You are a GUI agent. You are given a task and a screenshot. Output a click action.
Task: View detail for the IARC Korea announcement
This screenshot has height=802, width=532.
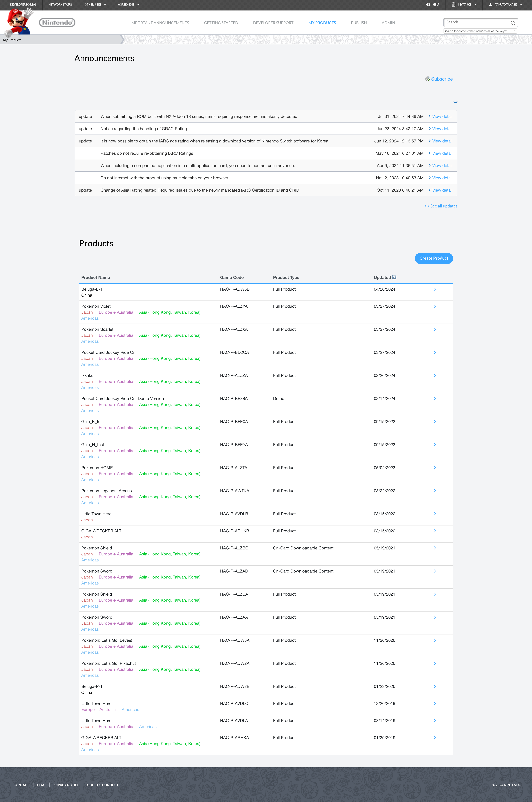click(x=442, y=141)
